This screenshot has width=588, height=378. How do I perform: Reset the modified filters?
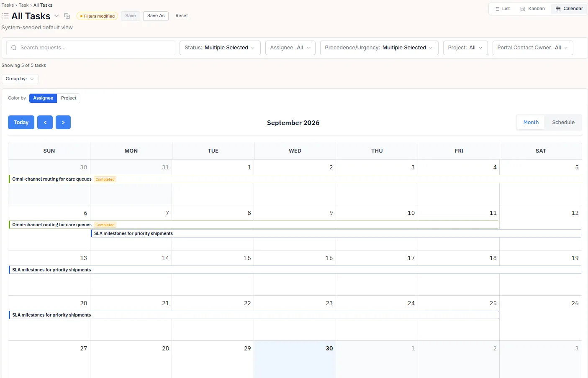click(182, 16)
